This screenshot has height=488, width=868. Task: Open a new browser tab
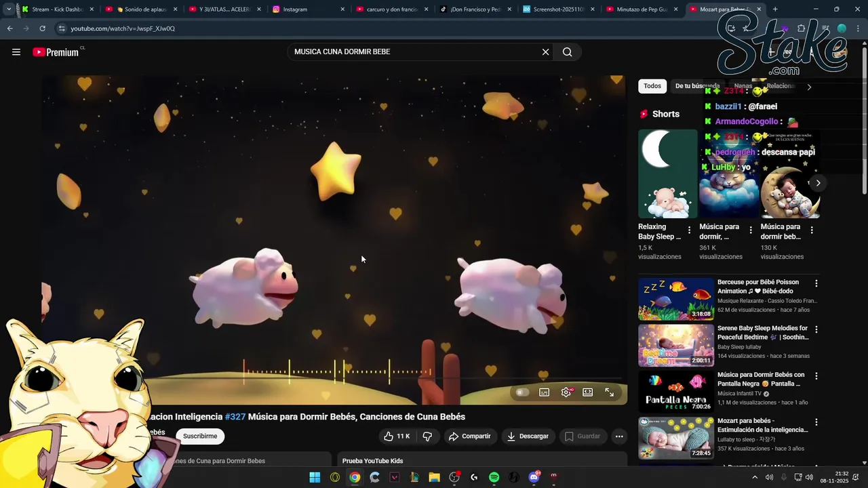click(x=775, y=9)
